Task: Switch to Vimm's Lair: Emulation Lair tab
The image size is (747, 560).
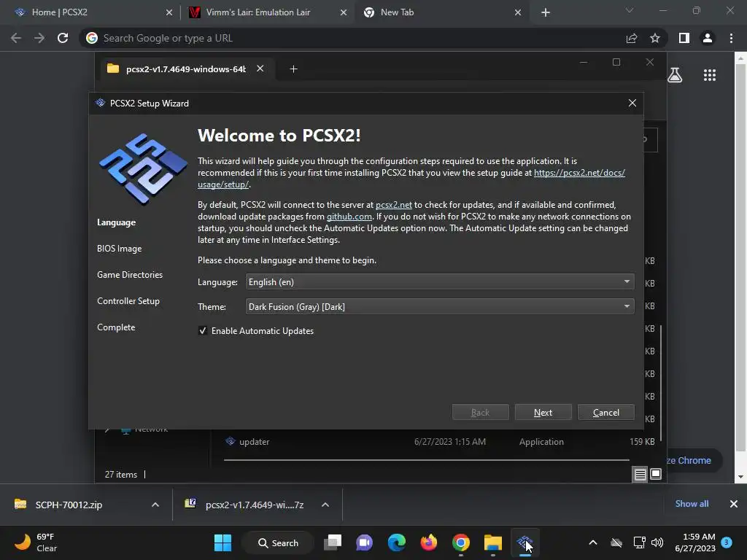Action: point(267,12)
